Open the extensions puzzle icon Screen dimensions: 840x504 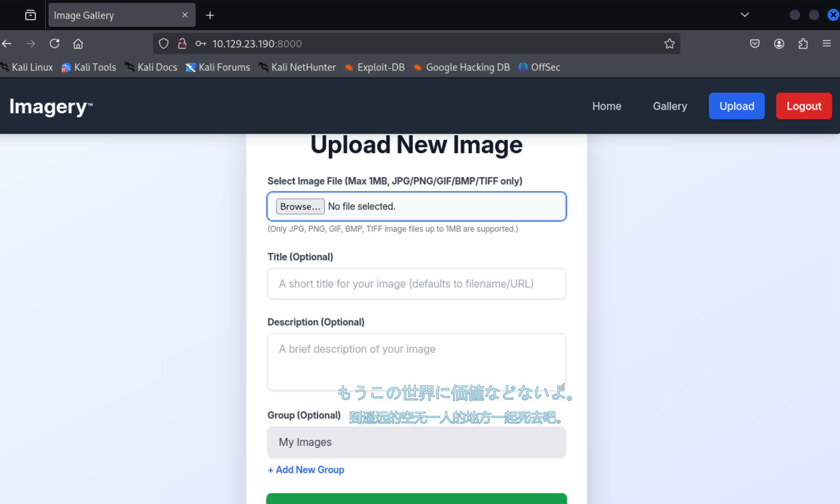pyautogui.click(x=803, y=43)
